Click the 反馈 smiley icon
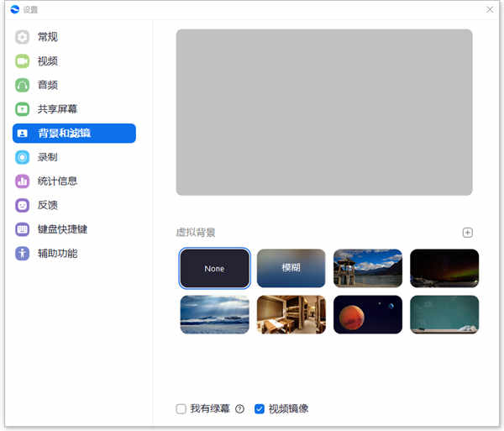 point(22,205)
